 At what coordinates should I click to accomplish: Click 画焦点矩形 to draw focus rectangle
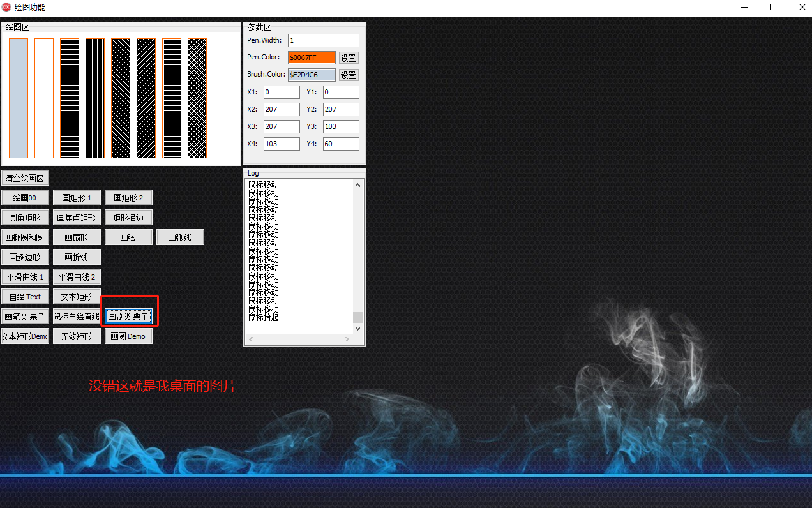76,217
